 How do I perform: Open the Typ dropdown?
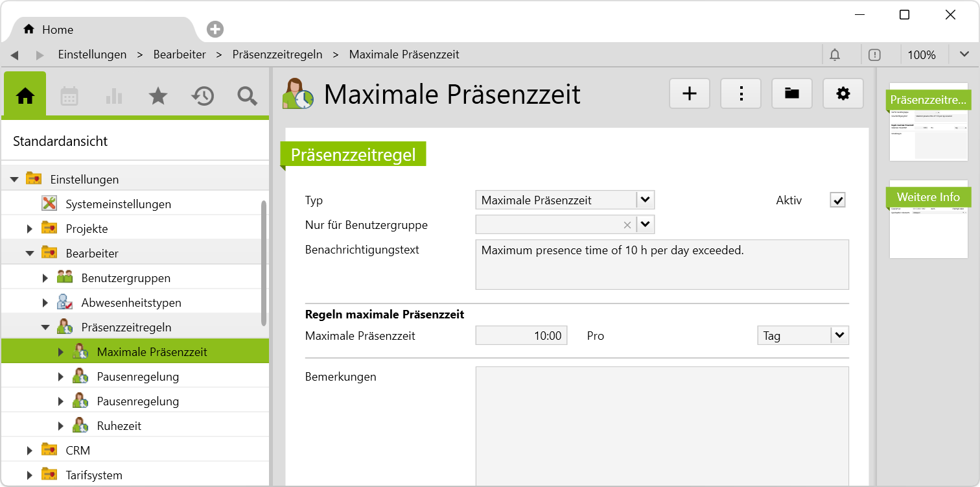(646, 200)
